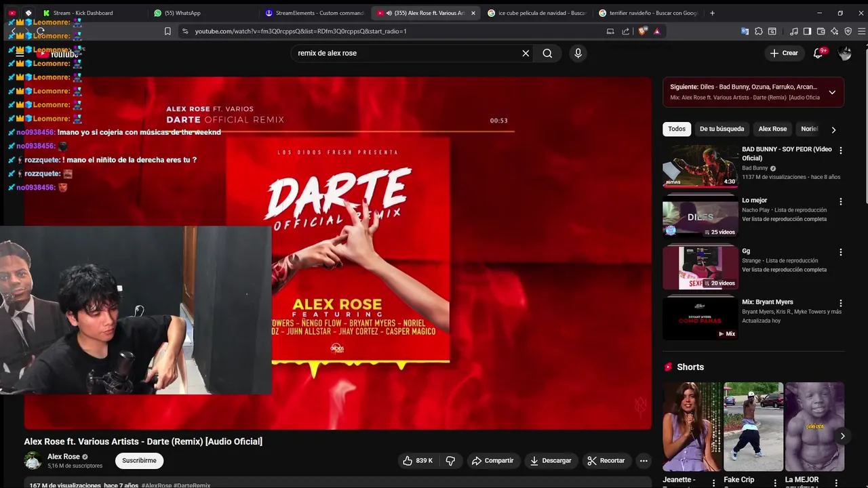
Task: Start voice search with microphone
Action: pos(578,53)
